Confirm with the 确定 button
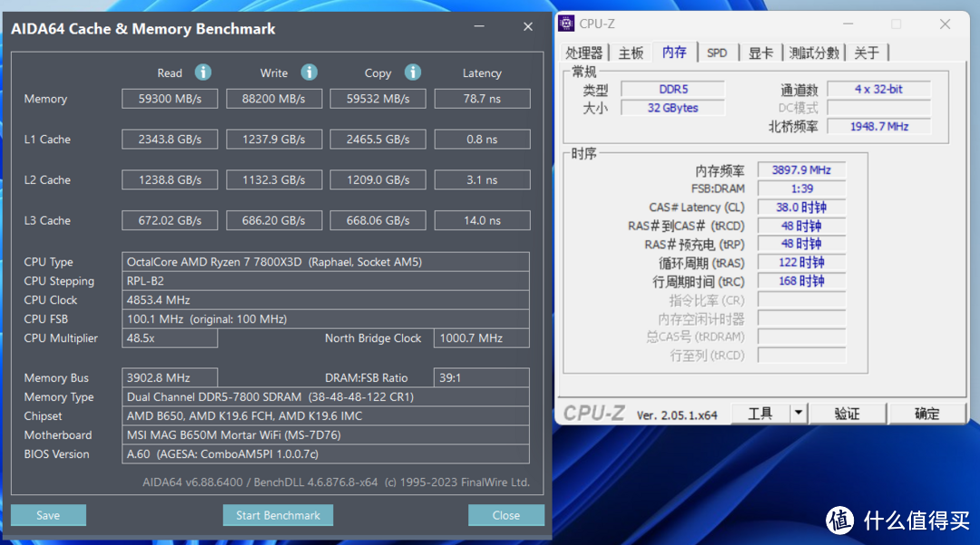The image size is (980, 545). (926, 413)
